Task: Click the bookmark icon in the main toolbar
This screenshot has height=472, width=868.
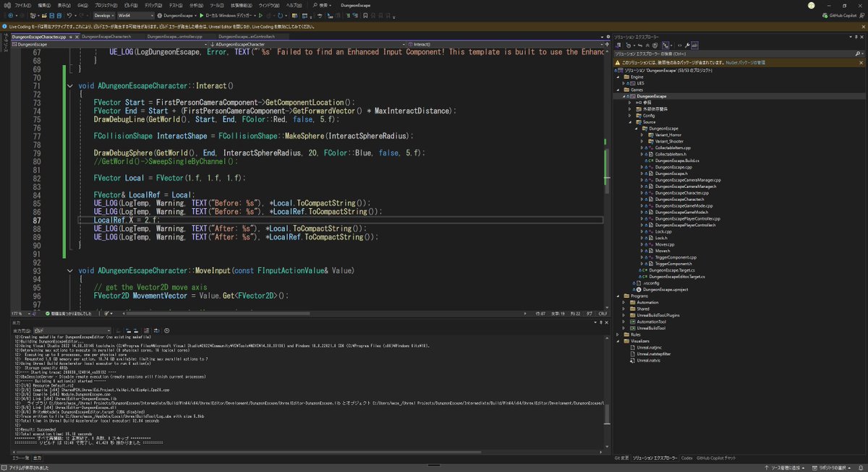Action: (x=365, y=14)
